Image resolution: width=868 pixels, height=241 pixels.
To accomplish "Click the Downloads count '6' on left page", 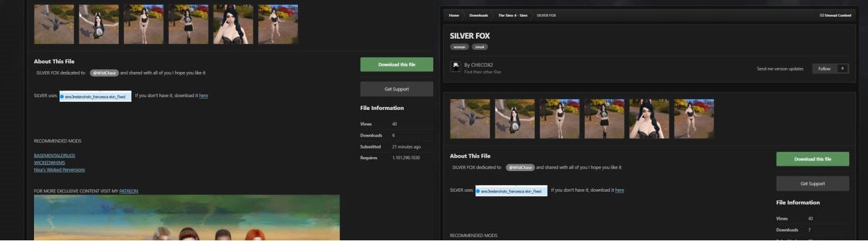I will click(x=393, y=135).
